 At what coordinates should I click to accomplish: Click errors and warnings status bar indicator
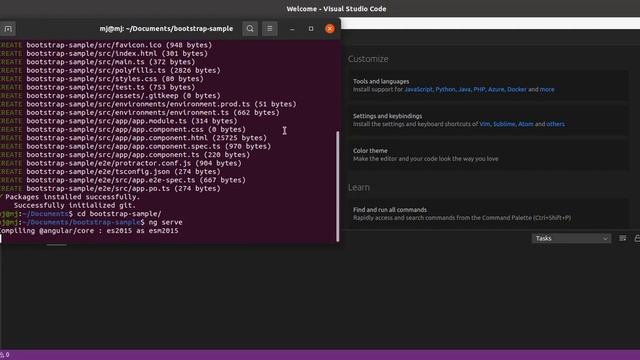[x=5, y=355]
